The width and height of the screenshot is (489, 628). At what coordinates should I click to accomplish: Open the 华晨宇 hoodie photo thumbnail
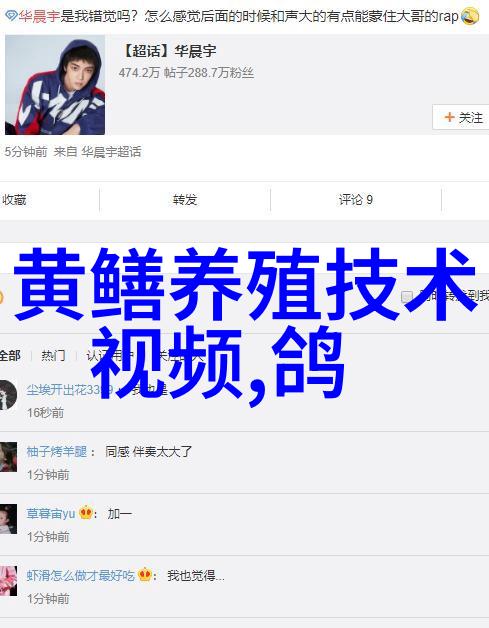tap(55, 85)
